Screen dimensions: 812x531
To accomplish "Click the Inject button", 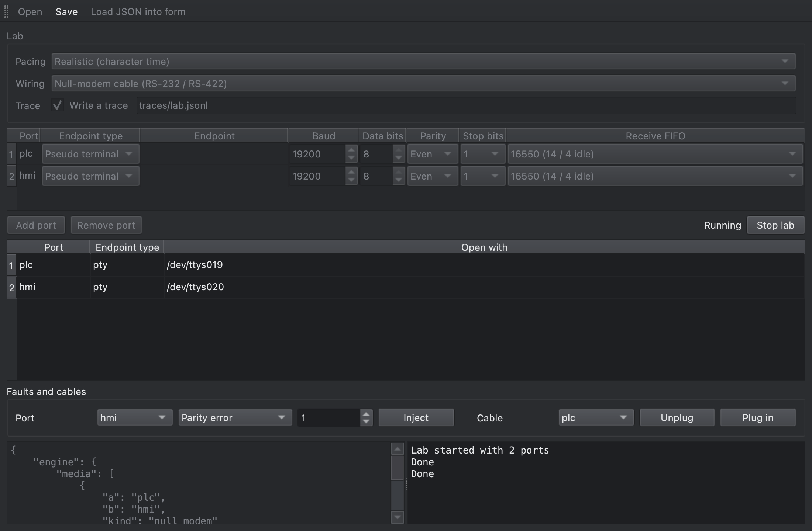I will (416, 417).
